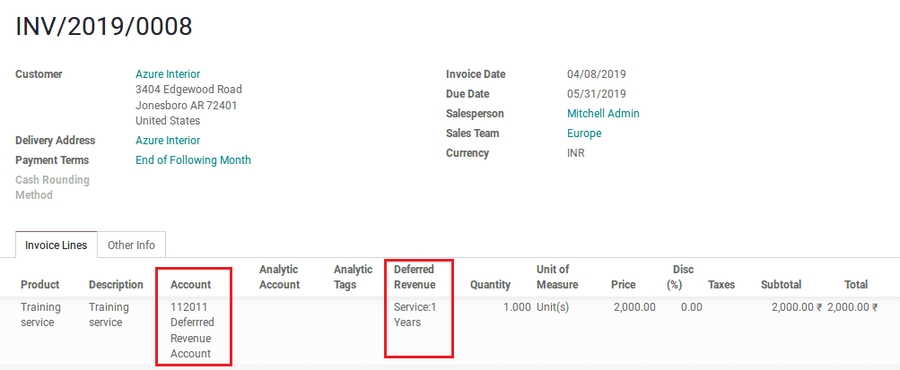The height and width of the screenshot is (370, 900).
Task: Click the Analytic Tags column header
Action: 353,277
